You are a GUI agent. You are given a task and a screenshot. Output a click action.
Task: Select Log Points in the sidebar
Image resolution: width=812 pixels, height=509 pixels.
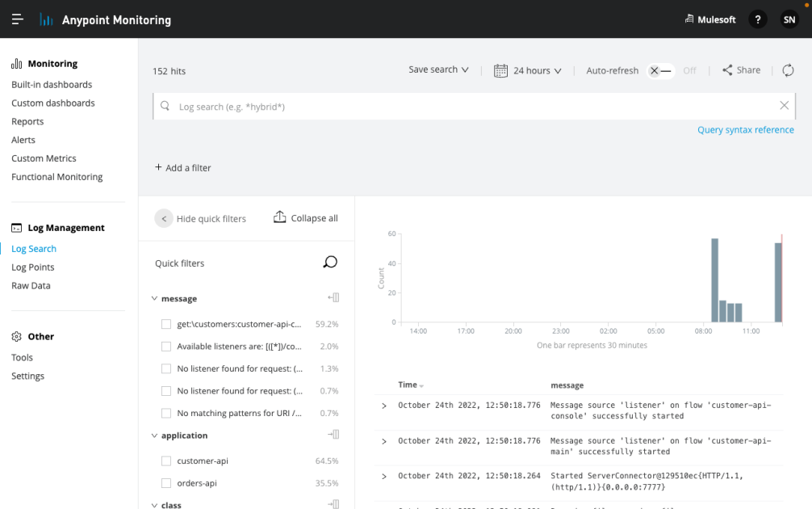click(32, 267)
